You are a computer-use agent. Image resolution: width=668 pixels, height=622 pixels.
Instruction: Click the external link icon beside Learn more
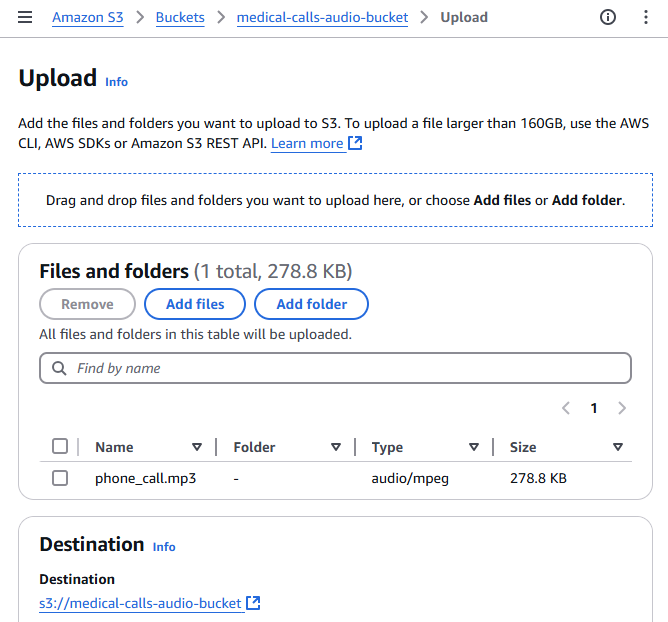tap(355, 143)
